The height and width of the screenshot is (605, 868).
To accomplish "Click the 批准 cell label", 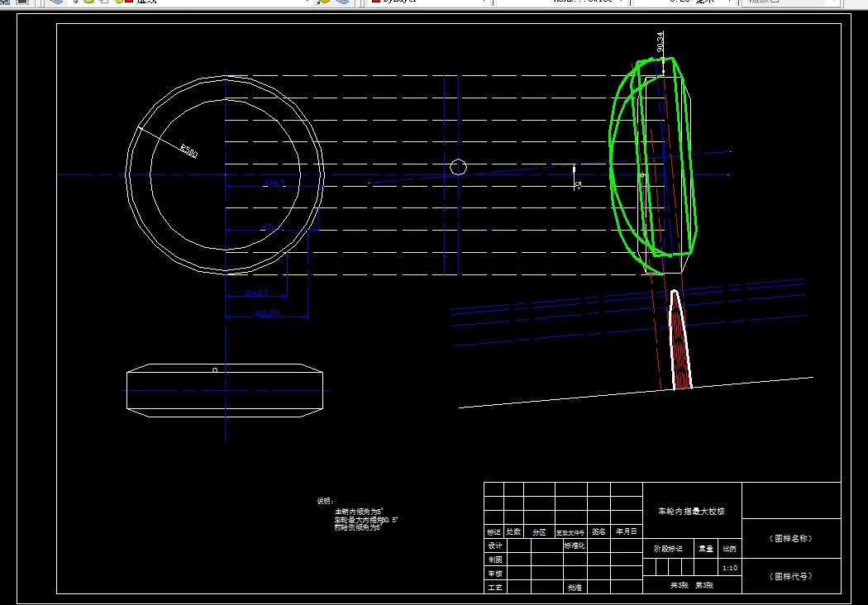I will tap(575, 588).
